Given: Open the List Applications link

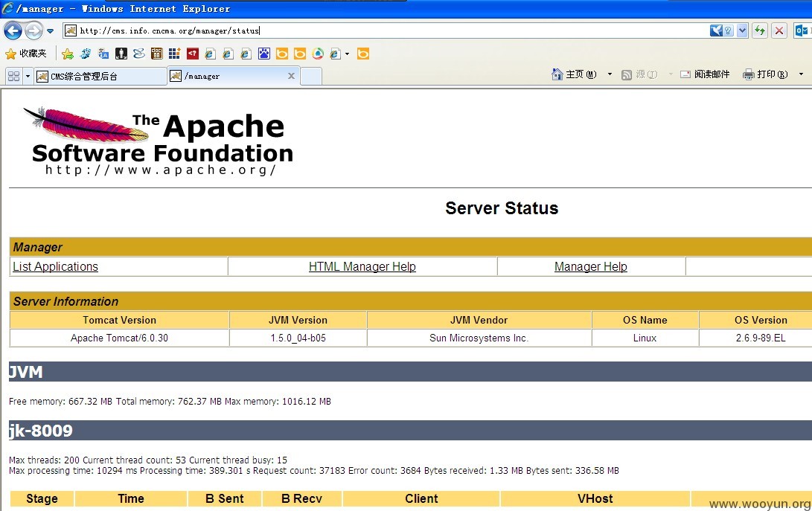Looking at the screenshot, I should 55,266.
